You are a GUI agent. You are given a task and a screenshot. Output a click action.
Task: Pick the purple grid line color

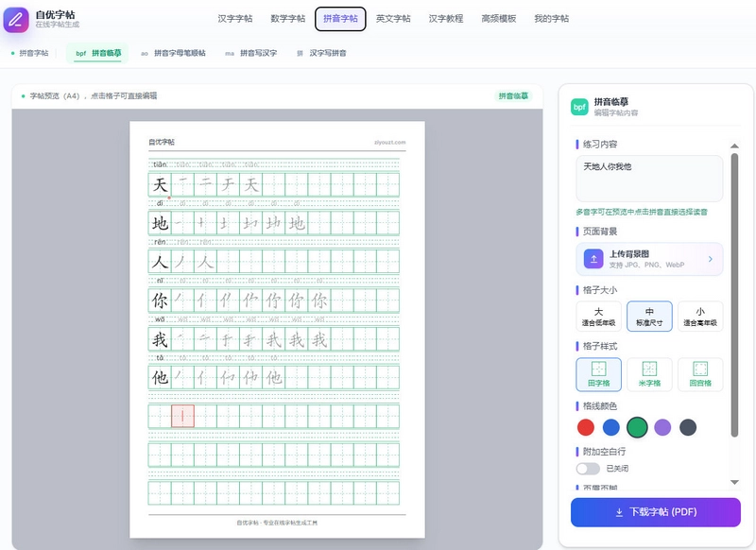(662, 427)
